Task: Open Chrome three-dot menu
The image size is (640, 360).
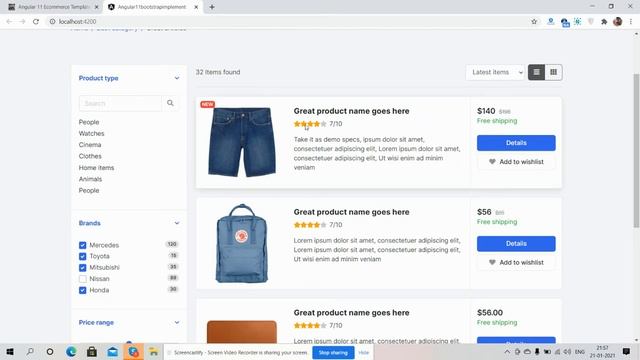Action: point(631,22)
